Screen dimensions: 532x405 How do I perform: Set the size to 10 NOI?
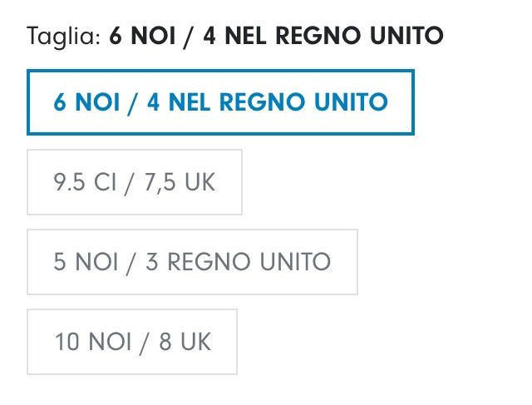pyautogui.click(x=132, y=342)
